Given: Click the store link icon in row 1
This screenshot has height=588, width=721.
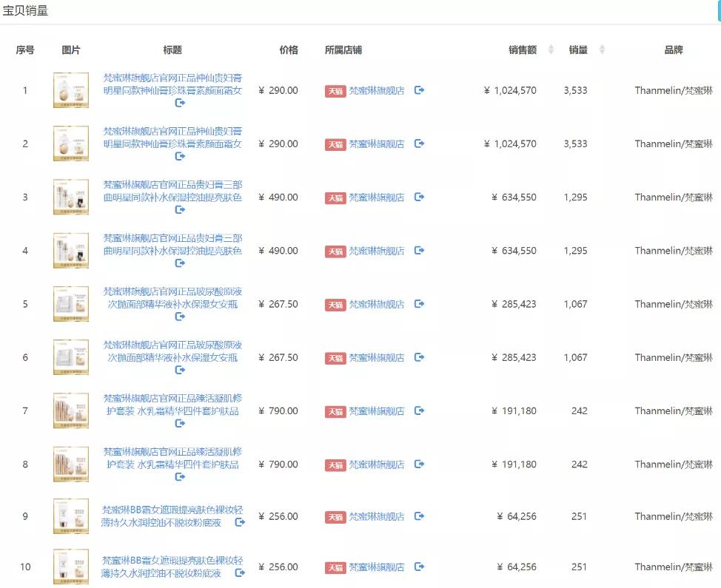Looking at the screenshot, I should (x=419, y=90).
